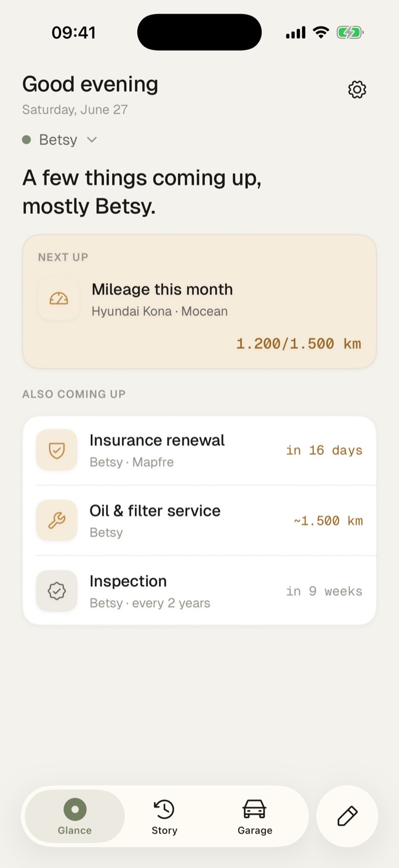Open the Betsy vehicle dropdown label
399x868 pixels.
[58, 140]
